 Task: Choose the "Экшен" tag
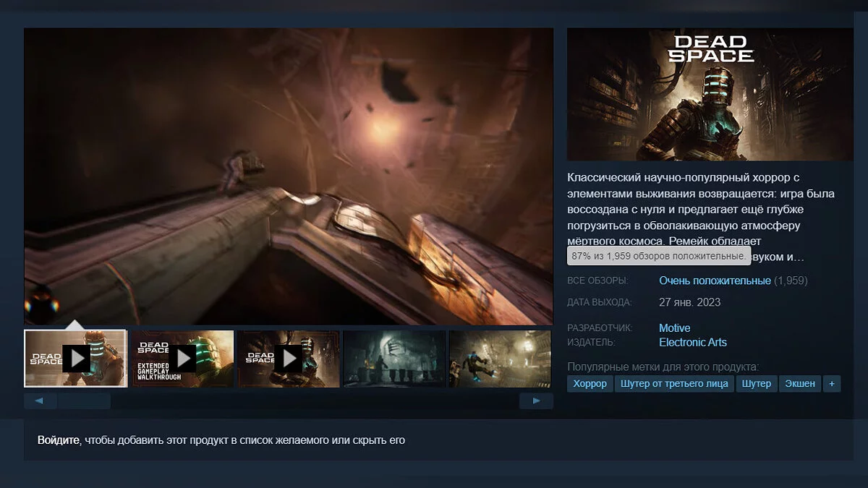(x=800, y=383)
